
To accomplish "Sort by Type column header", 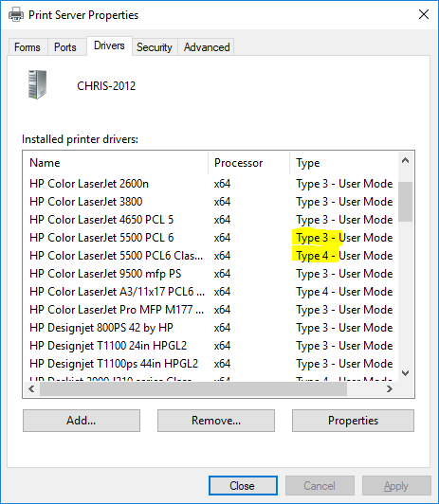I will (x=344, y=163).
